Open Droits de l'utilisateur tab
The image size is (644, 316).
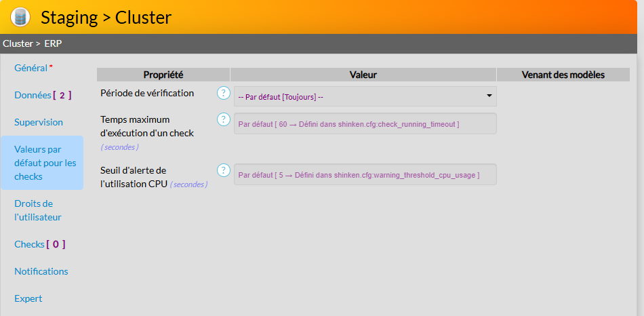(x=38, y=210)
